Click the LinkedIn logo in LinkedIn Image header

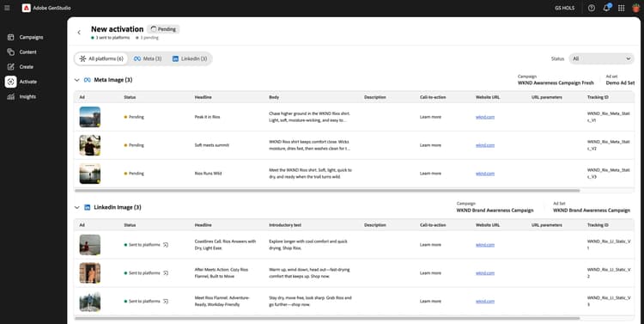pos(87,207)
